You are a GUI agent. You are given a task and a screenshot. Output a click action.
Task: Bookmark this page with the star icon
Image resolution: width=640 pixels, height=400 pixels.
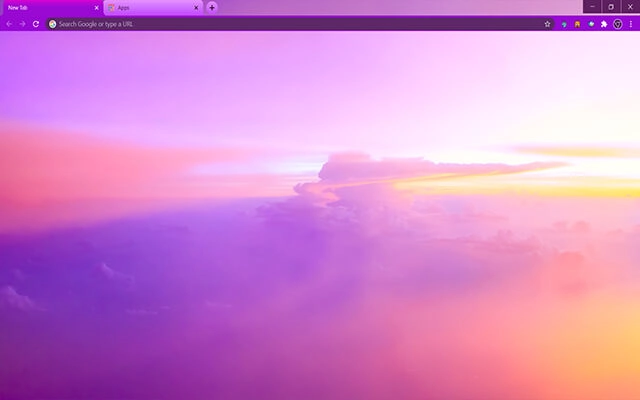[x=547, y=24]
